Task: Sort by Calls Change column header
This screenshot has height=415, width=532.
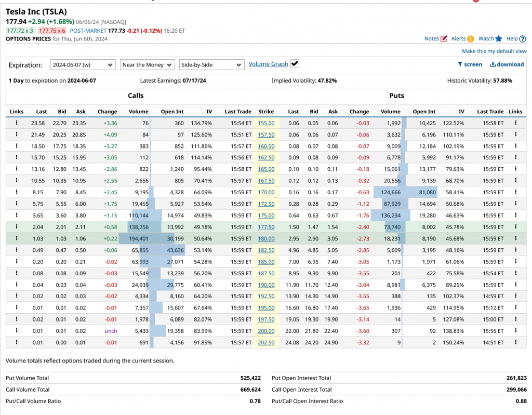Action: tap(107, 111)
